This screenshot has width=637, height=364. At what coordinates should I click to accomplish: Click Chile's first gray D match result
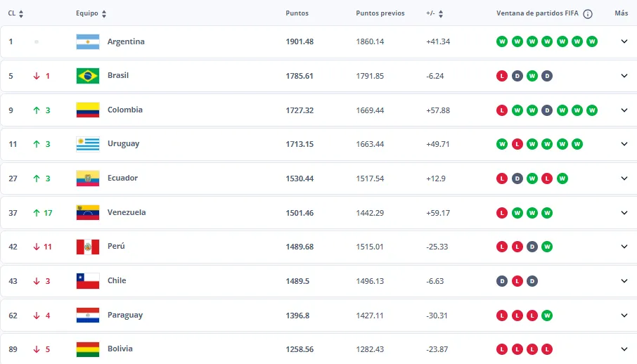(x=502, y=281)
